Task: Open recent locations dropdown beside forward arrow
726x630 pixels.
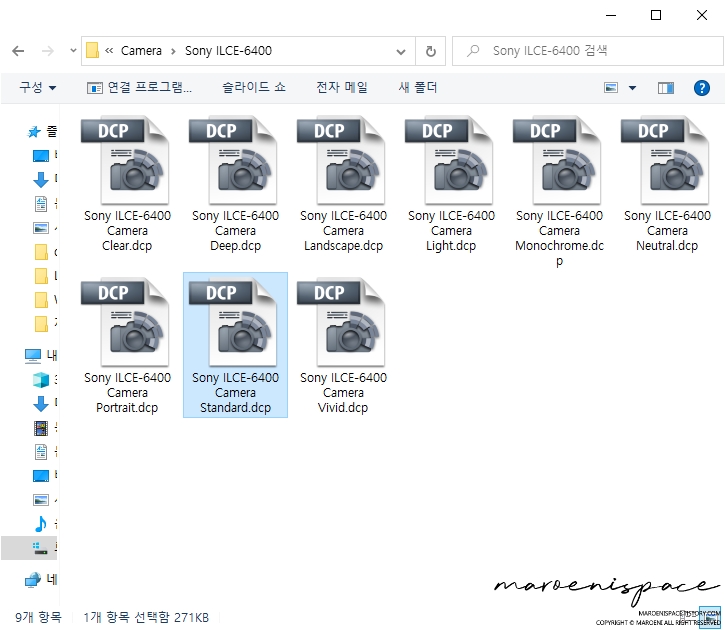Action: (73, 51)
